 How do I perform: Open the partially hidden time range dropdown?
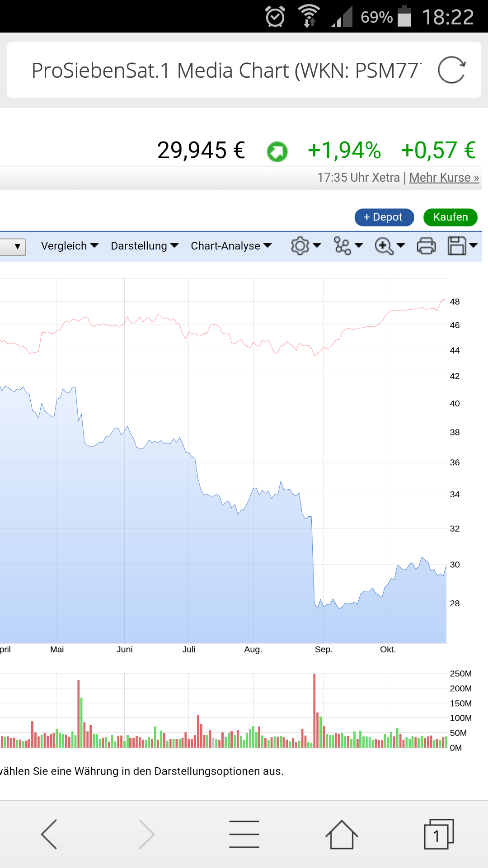click(14, 246)
